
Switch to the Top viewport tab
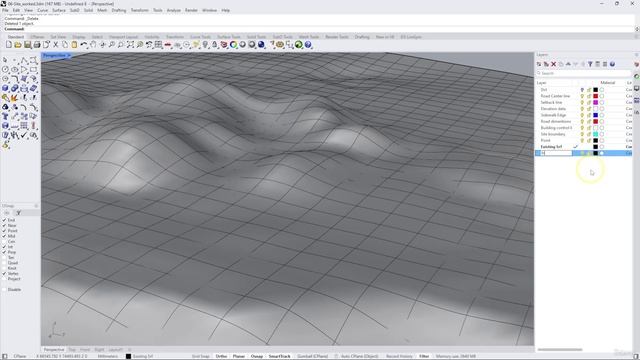click(x=72, y=350)
